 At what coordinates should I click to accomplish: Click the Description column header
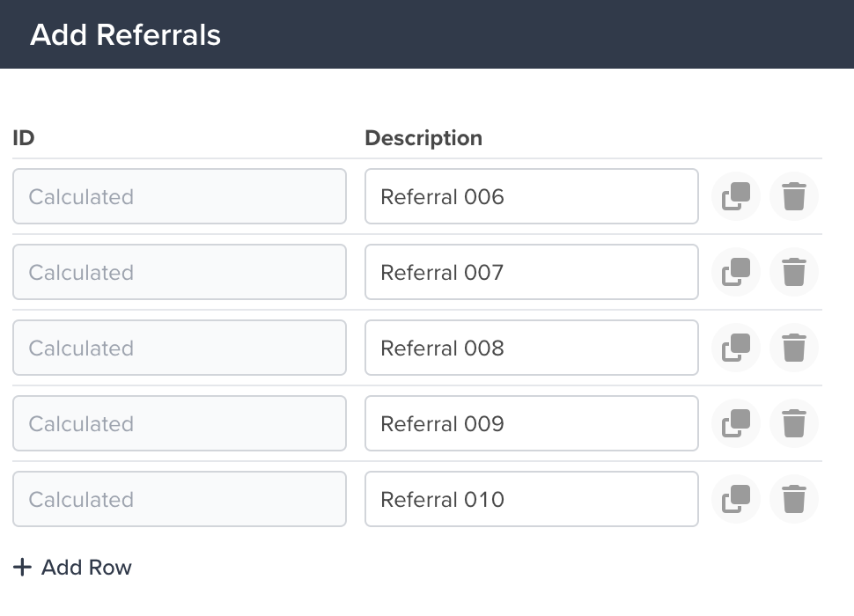423,138
